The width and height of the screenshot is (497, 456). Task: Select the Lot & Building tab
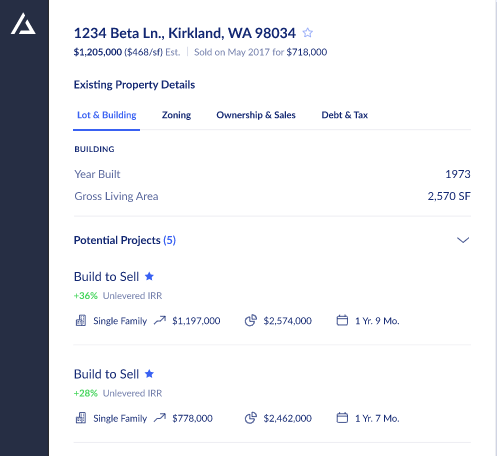(107, 115)
